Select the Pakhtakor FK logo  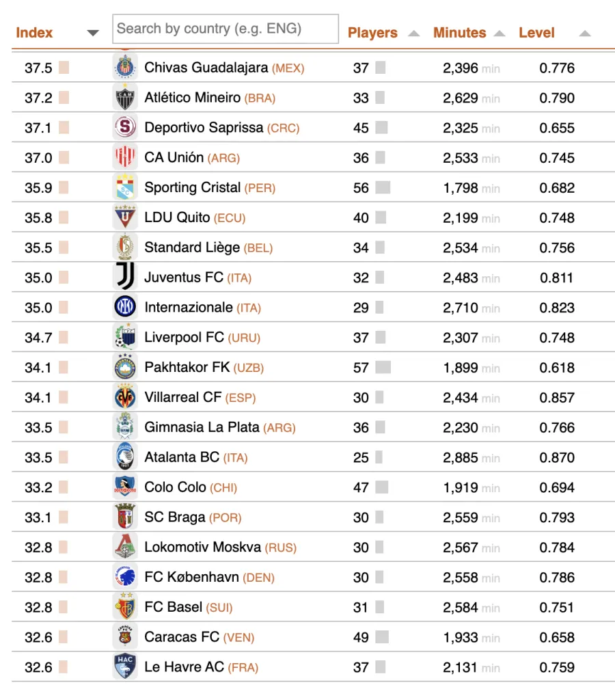pos(124,367)
